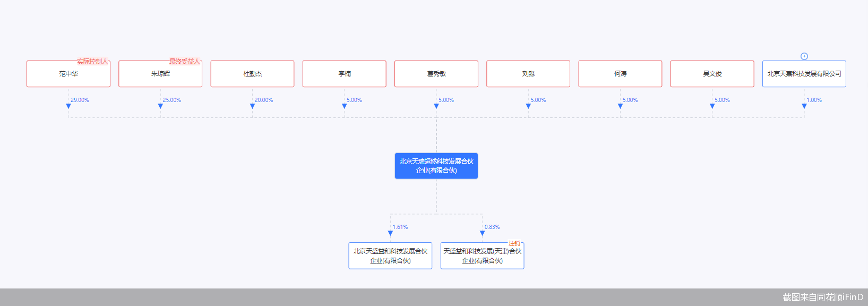Viewport: 868px width, 306px height.
Task: Select shareholder node 范中华
Action: tap(68, 74)
